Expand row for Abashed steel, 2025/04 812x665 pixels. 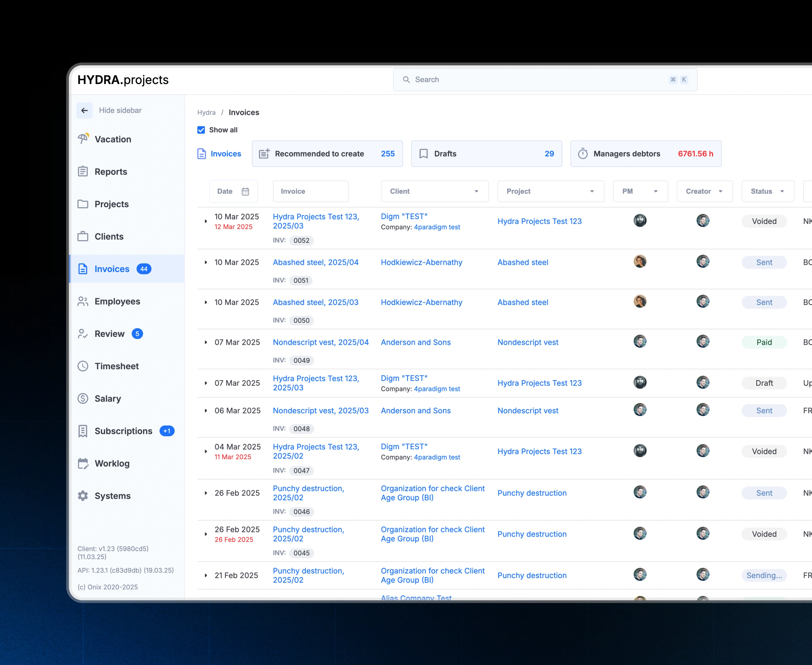click(x=206, y=262)
